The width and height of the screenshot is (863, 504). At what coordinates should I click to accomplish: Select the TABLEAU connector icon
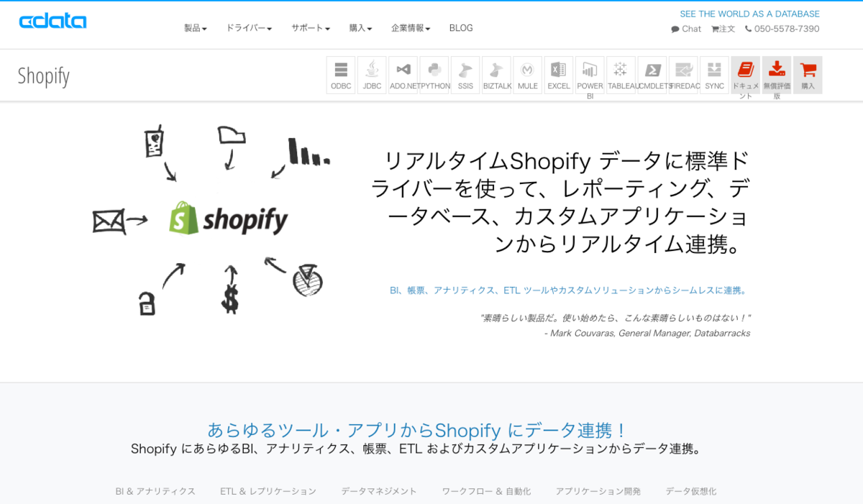[x=621, y=74]
